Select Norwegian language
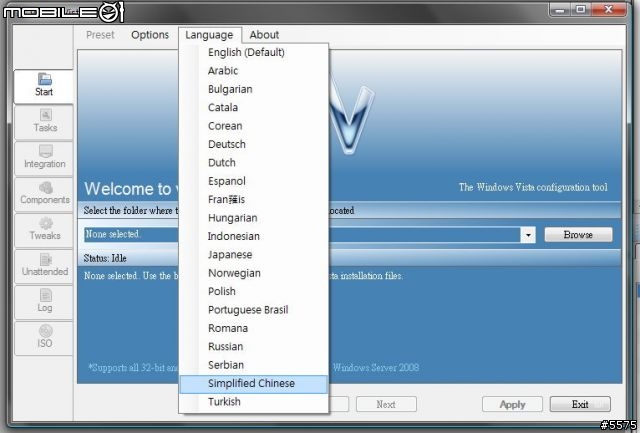 pos(253,273)
